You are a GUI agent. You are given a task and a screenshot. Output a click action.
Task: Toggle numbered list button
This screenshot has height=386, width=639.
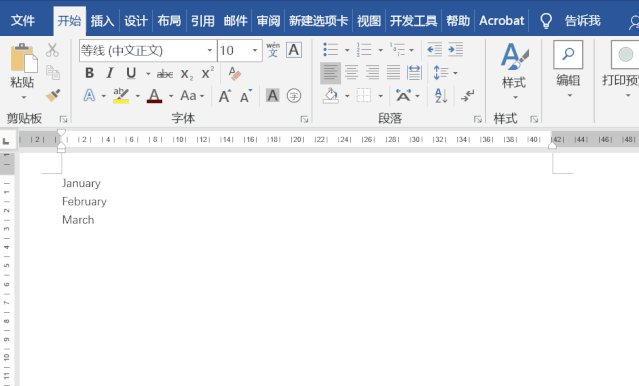(364, 50)
